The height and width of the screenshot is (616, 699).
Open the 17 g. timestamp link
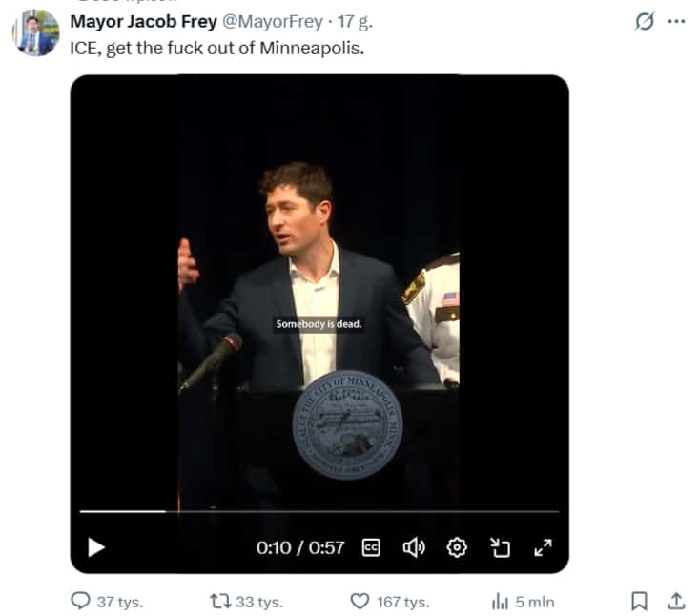coord(355,21)
